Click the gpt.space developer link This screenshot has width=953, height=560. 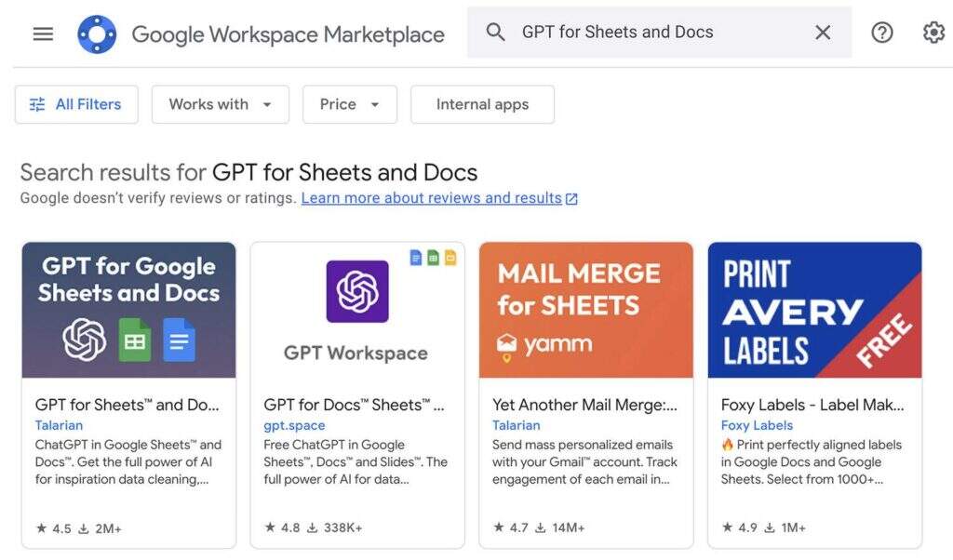tap(294, 425)
